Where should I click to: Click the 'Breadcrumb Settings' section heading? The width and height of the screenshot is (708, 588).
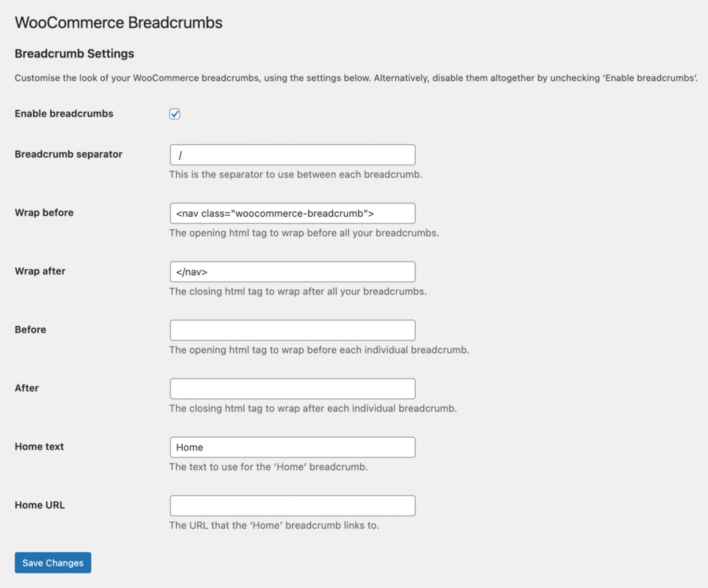(74, 53)
